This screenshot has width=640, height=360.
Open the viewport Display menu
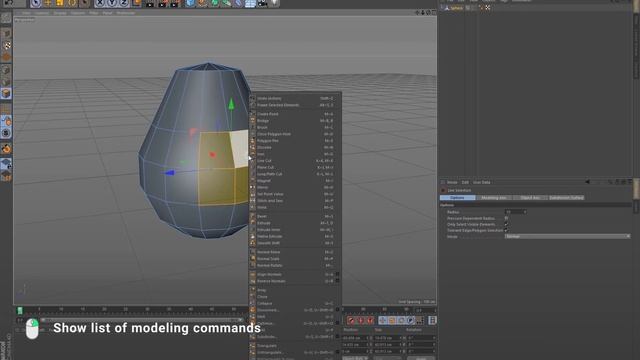tap(60, 13)
